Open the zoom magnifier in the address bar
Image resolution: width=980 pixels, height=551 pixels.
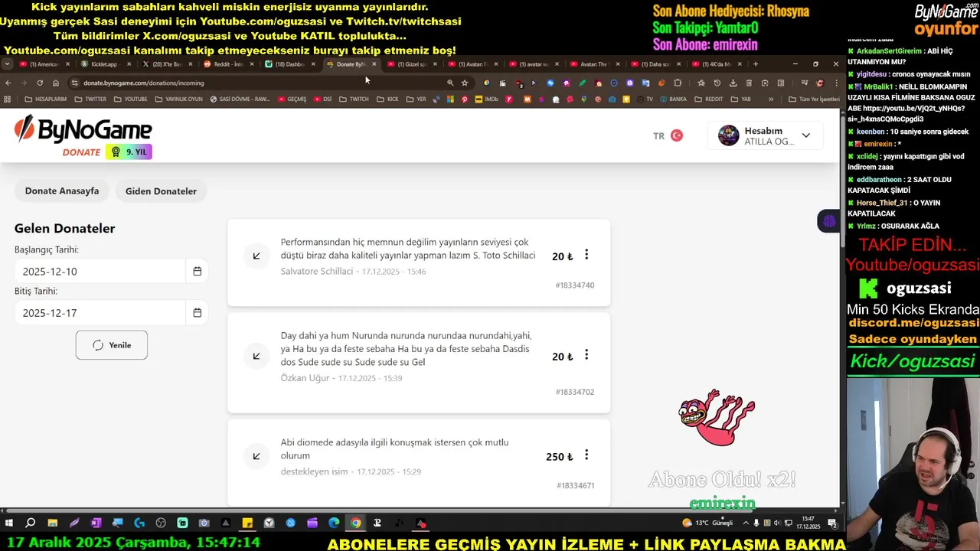coord(450,83)
